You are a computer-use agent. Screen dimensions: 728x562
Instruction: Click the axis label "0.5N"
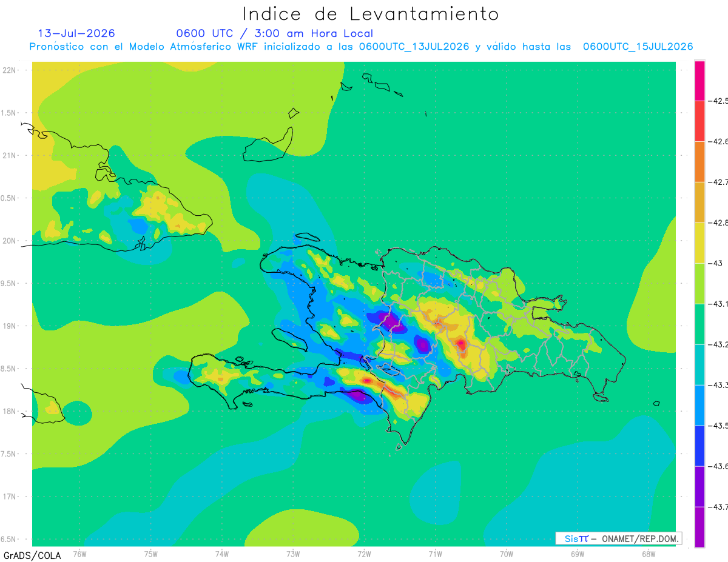[9, 198]
